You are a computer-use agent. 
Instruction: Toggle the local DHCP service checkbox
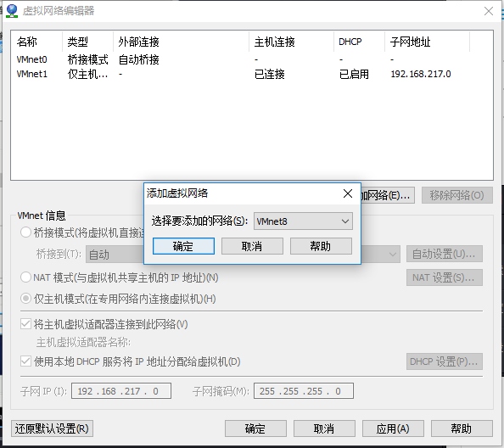click(x=25, y=361)
